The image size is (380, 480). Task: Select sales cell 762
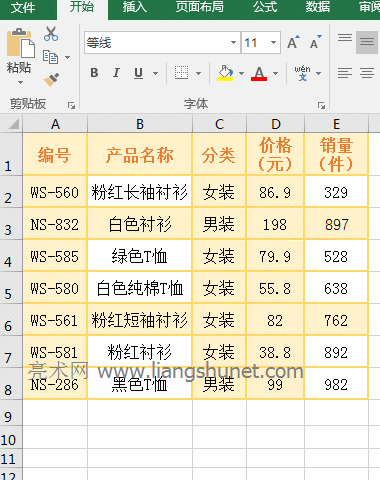(336, 319)
